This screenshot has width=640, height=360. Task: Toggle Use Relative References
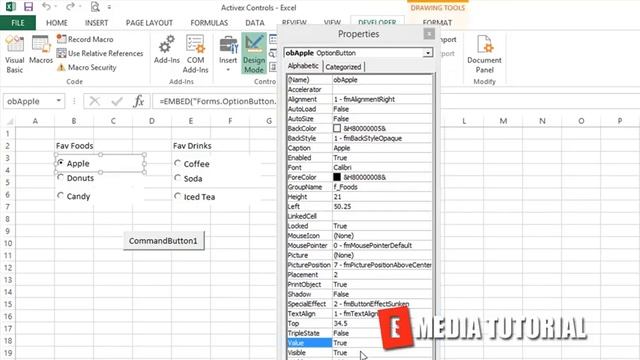click(x=100, y=53)
